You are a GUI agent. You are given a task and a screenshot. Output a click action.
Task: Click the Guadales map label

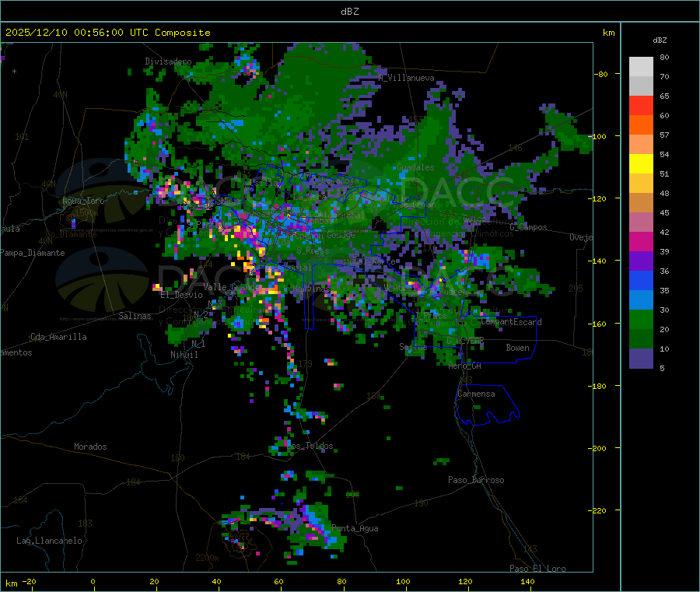tap(415, 167)
